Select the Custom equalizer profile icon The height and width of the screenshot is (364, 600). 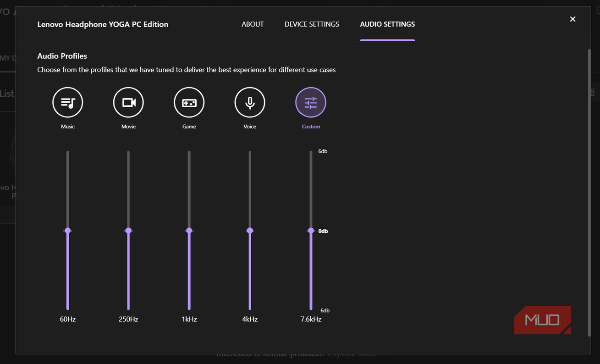(311, 103)
